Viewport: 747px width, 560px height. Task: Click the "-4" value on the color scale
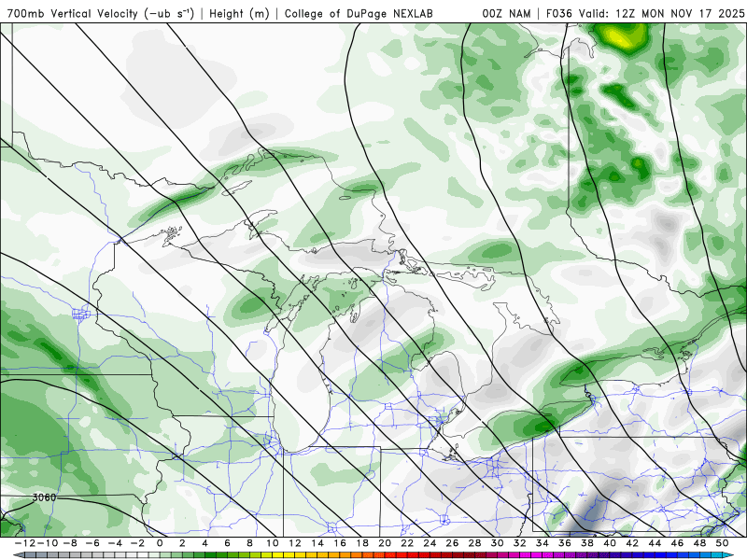click(115, 543)
